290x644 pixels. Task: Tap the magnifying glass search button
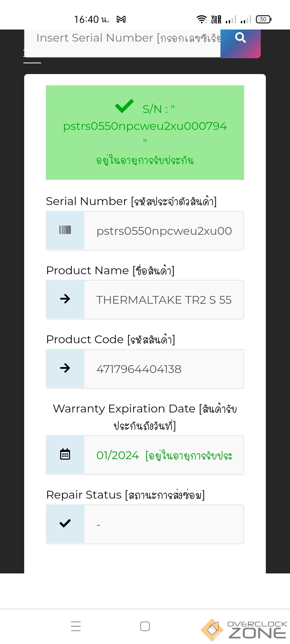click(x=240, y=38)
